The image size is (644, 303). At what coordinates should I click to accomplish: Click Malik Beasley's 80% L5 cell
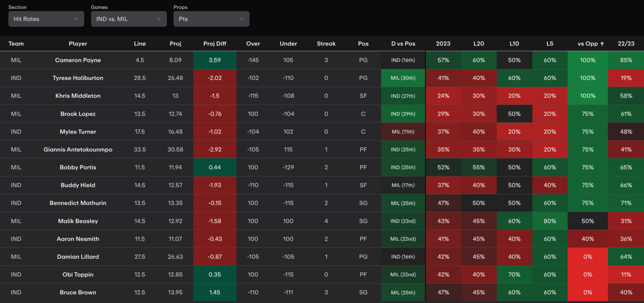coord(550,221)
